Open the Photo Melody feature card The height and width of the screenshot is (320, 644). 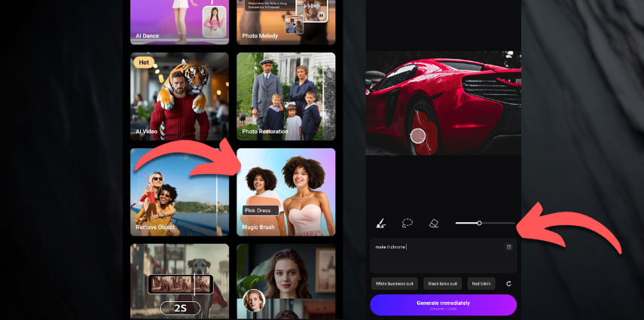point(286,22)
